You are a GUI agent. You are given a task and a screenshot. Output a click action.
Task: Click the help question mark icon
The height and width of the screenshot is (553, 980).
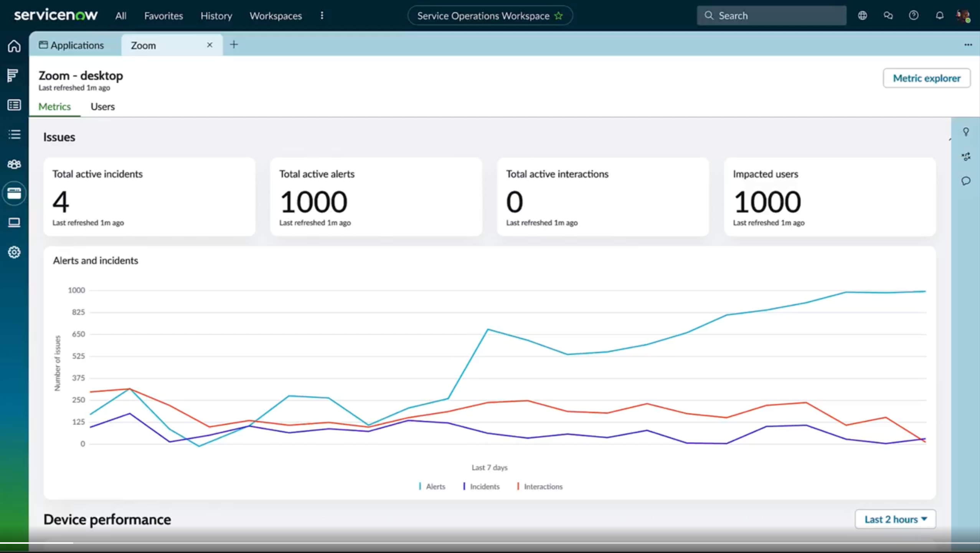point(914,16)
